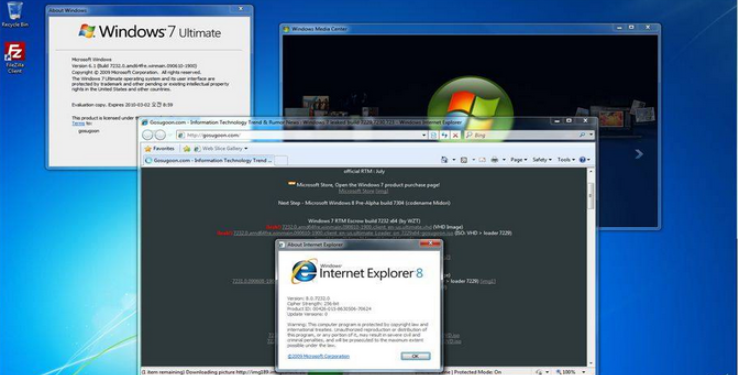Close the About Internet Explorer dialog

coord(430,244)
